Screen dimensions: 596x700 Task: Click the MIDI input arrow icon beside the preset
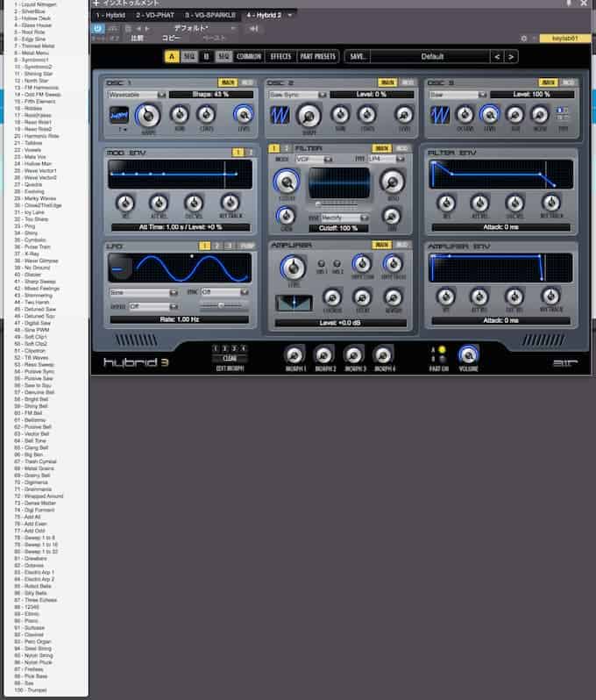254,29
